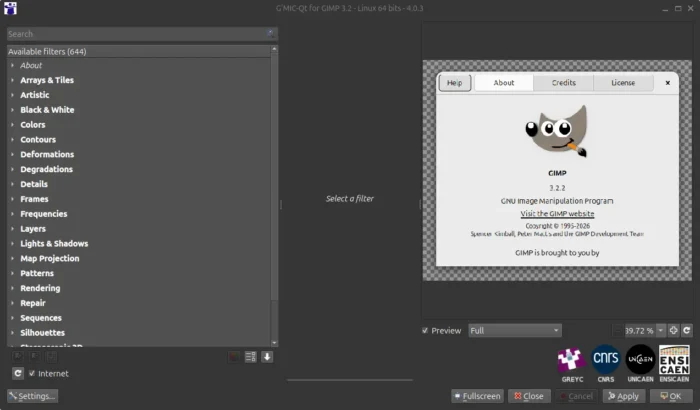Click the zoom out minus icon
This screenshot has width=700, height=410.
point(617,331)
